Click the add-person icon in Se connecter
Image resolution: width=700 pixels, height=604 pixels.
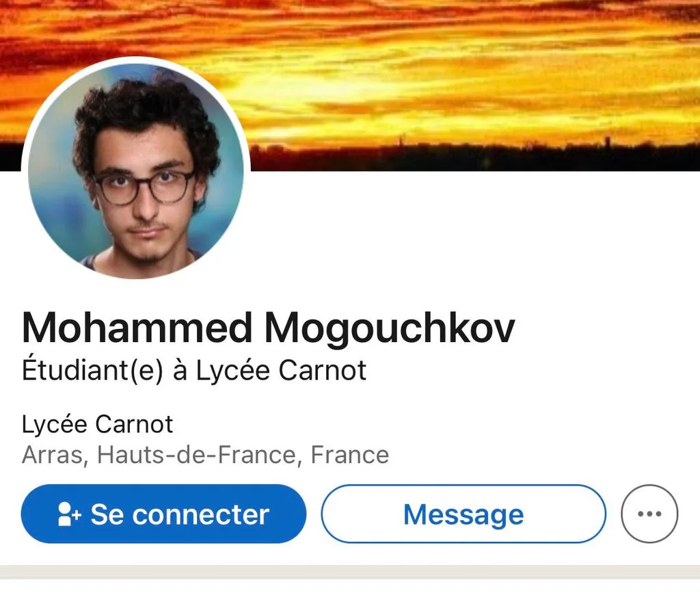coord(69,514)
